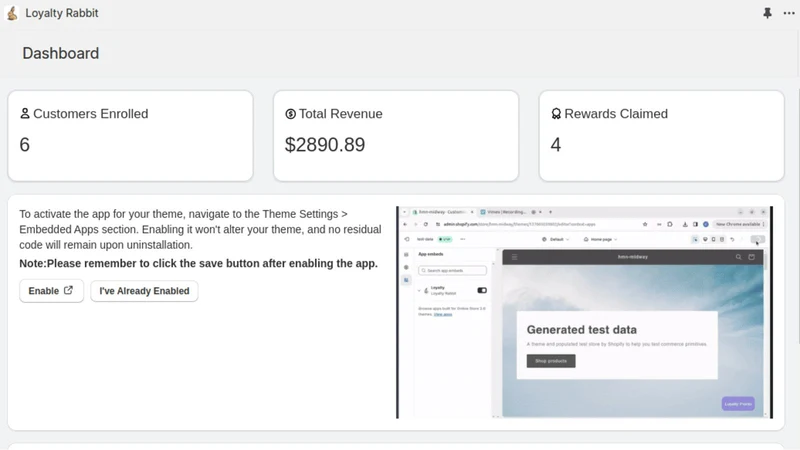Click the Loyalty Rabbit app title
Viewport: 800px width, 450px height.
[62, 13]
